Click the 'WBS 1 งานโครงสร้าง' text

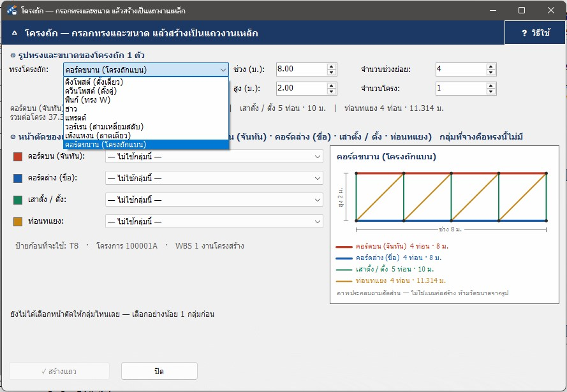(x=209, y=246)
